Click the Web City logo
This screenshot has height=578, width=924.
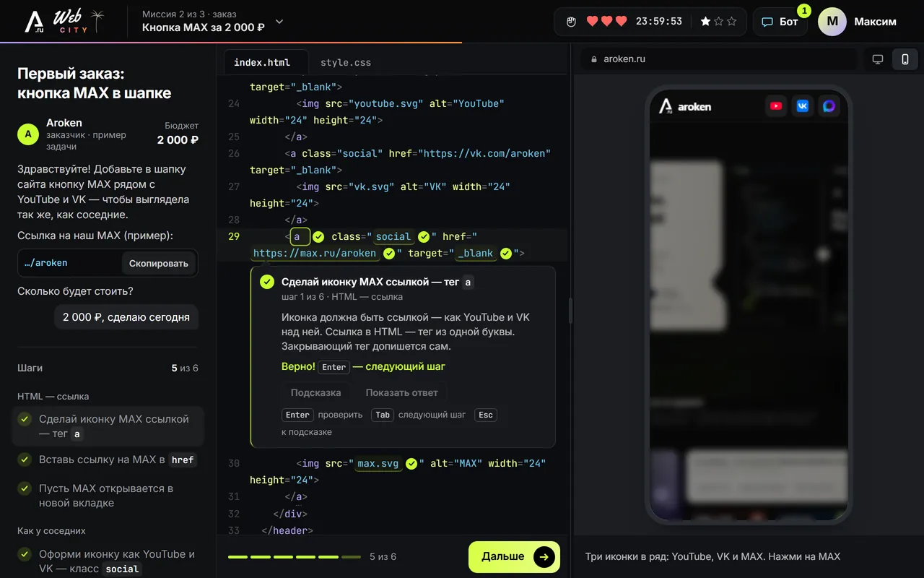click(x=65, y=22)
